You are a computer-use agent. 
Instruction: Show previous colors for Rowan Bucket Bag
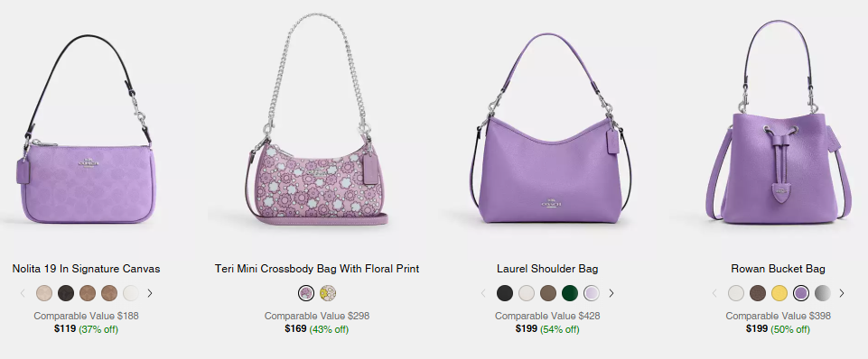point(714,293)
